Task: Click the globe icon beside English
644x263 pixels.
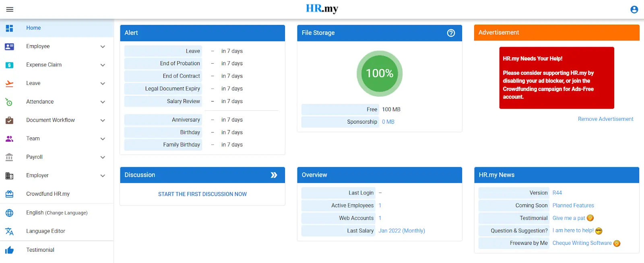Action: 9,213
